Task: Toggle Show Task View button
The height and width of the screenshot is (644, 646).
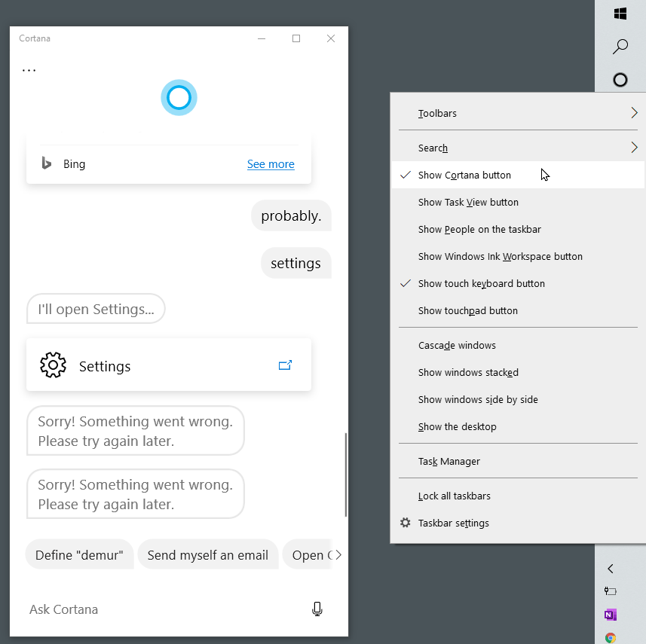Action: [x=518, y=202]
